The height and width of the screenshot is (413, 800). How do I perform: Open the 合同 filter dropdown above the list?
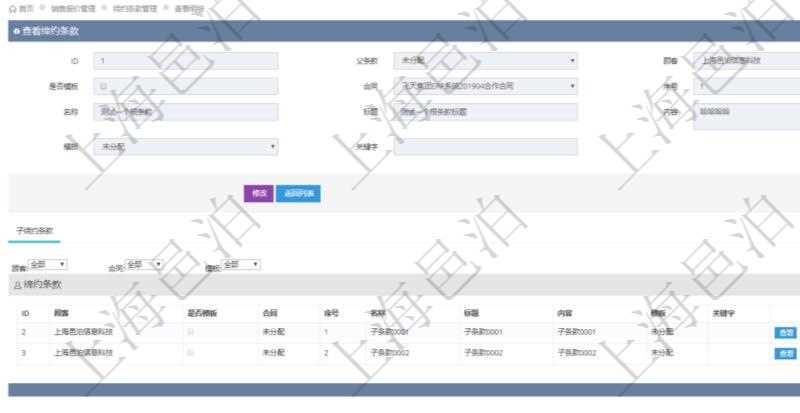[x=145, y=265]
